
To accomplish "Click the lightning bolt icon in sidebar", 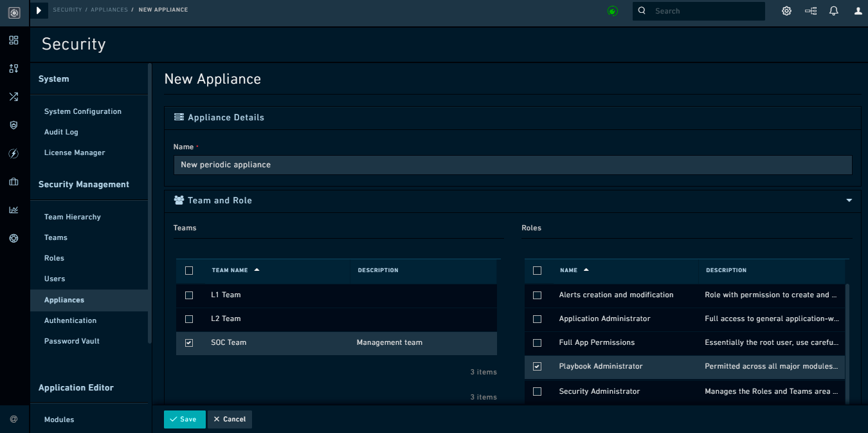I will [x=14, y=153].
